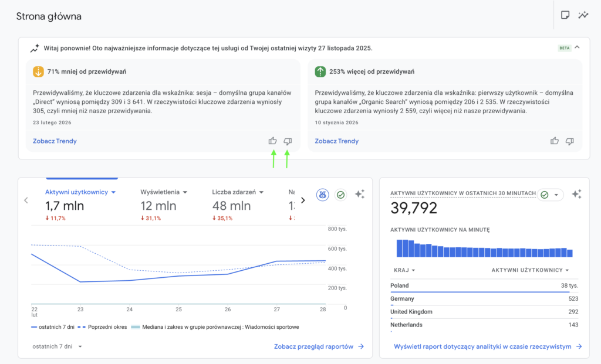The image size is (601, 364).
Task: Dislike the Organic Search insight card
Action: click(569, 141)
